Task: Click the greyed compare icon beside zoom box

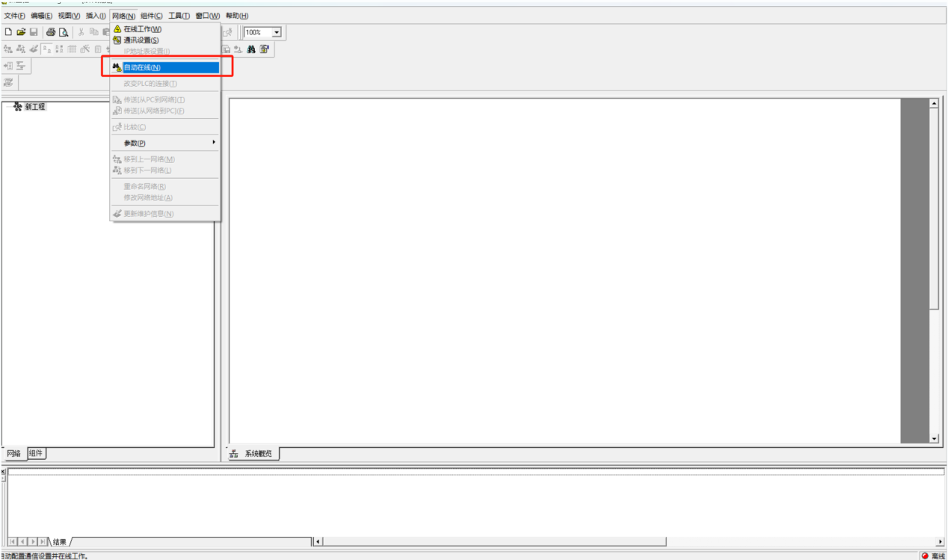Action: pos(227,32)
